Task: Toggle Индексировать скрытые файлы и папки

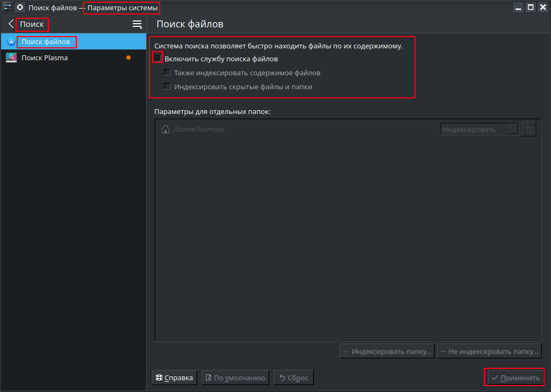Action: click(x=168, y=87)
